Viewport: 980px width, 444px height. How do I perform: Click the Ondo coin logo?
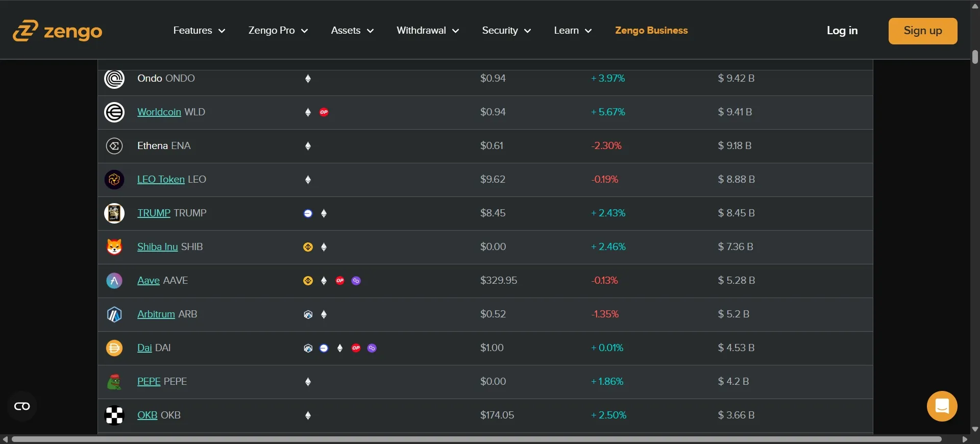pyautogui.click(x=114, y=79)
